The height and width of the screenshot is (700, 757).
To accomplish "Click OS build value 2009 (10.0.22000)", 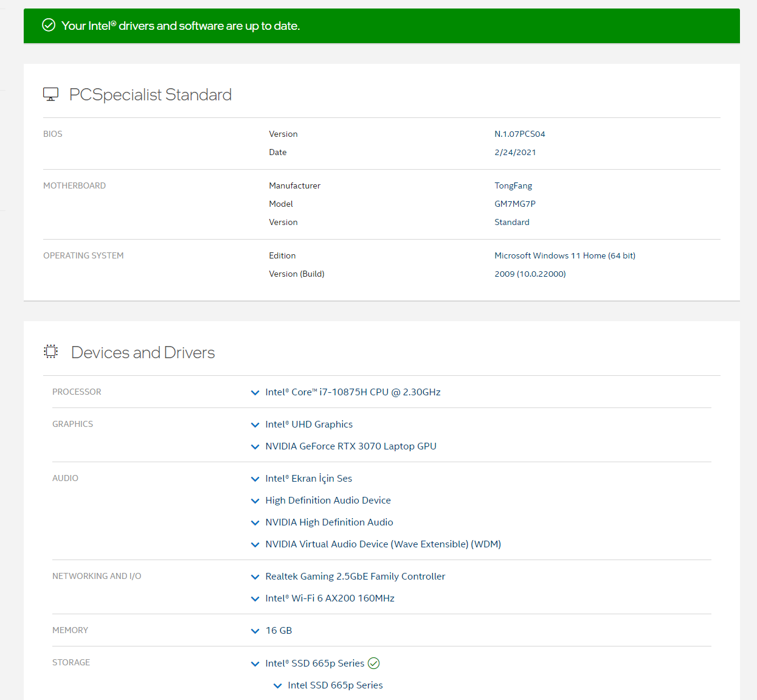I will point(530,274).
